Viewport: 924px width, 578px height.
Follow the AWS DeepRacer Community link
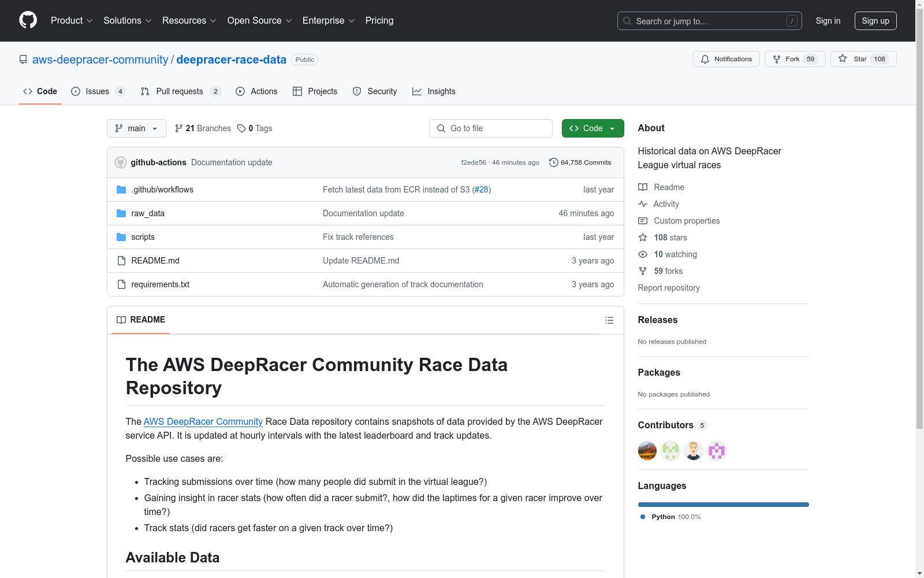[203, 422]
